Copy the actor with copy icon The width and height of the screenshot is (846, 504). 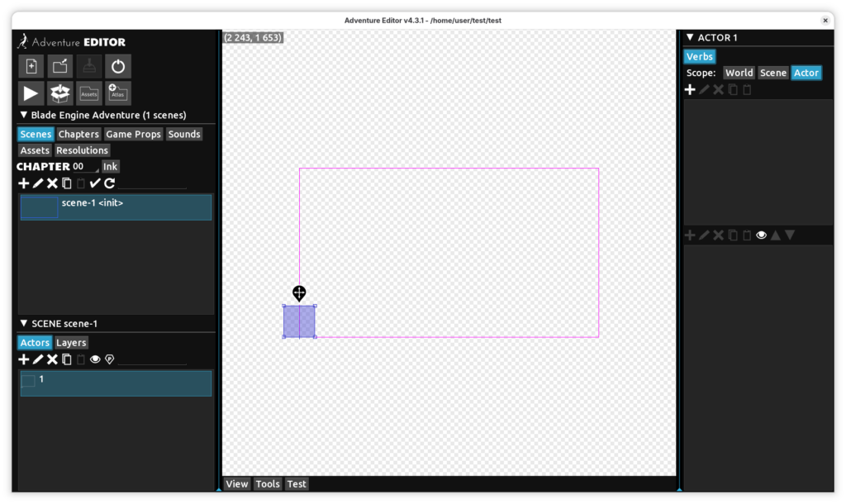pyautogui.click(x=66, y=359)
